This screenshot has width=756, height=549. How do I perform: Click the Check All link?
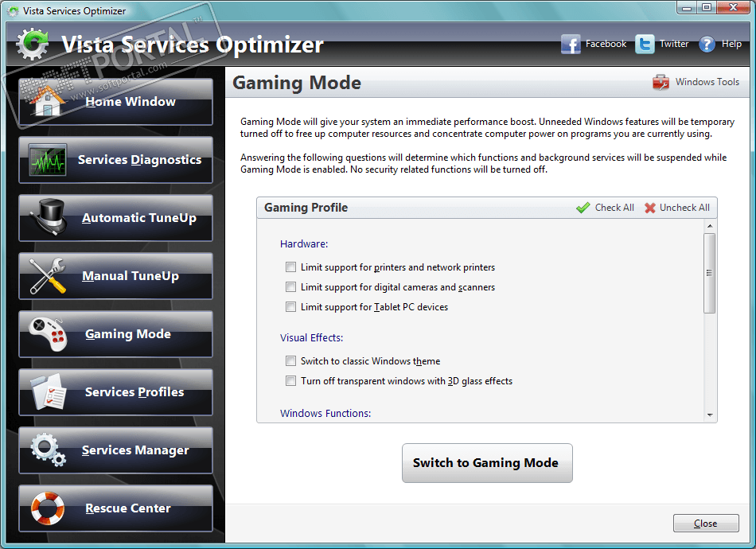[x=614, y=208]
